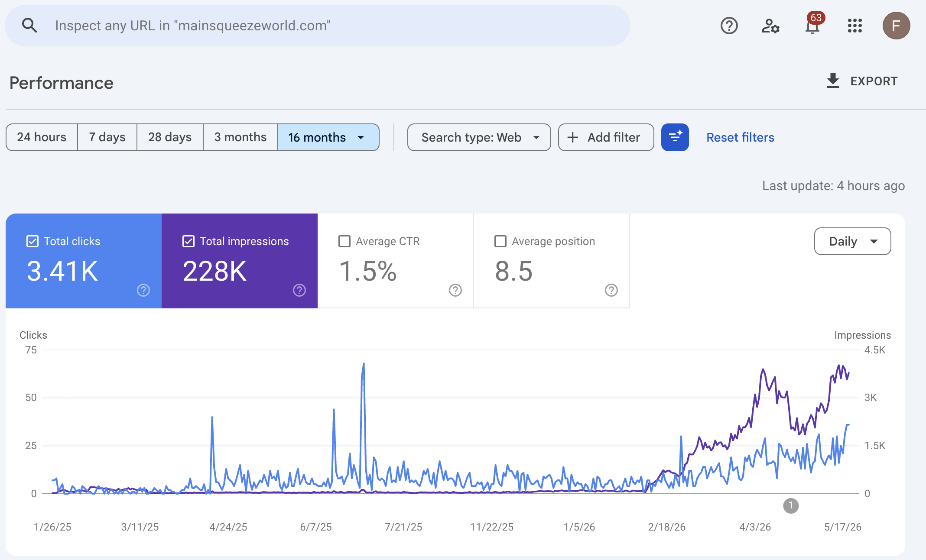The width and height of the screenshot is (926, 560).
Task: Click the 228K total impressions value
Action: pos(214,271)
